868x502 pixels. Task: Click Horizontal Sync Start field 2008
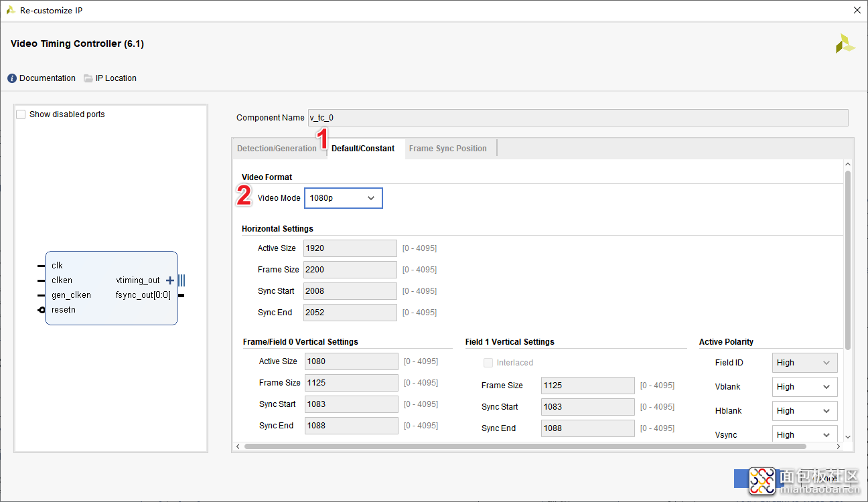coord(350,291)
